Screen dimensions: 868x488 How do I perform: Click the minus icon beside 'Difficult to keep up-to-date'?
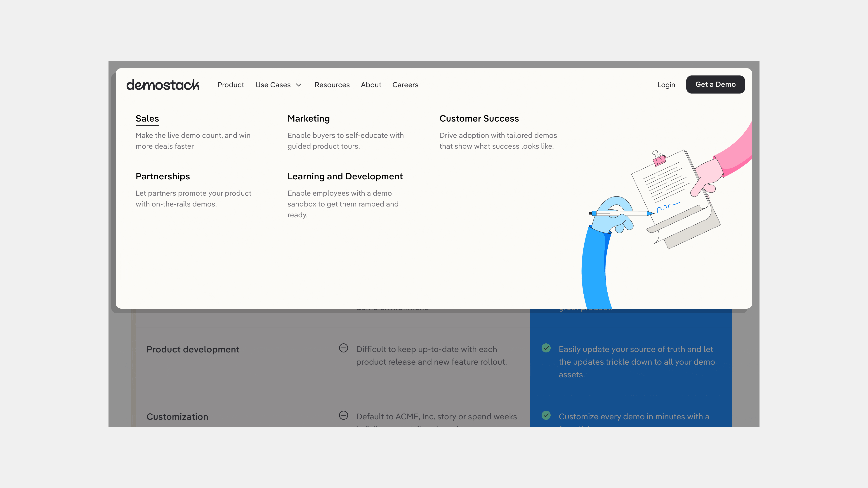point(343,348)
